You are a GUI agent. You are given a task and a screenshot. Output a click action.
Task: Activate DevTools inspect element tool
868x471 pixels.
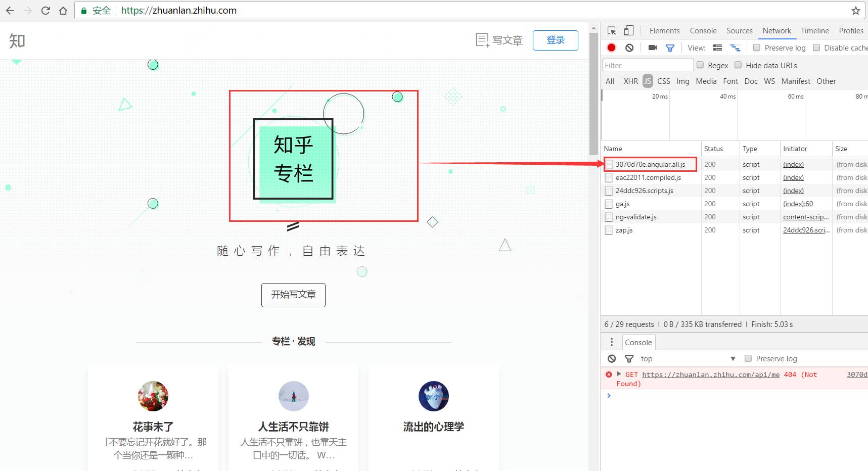click(612, 31)
